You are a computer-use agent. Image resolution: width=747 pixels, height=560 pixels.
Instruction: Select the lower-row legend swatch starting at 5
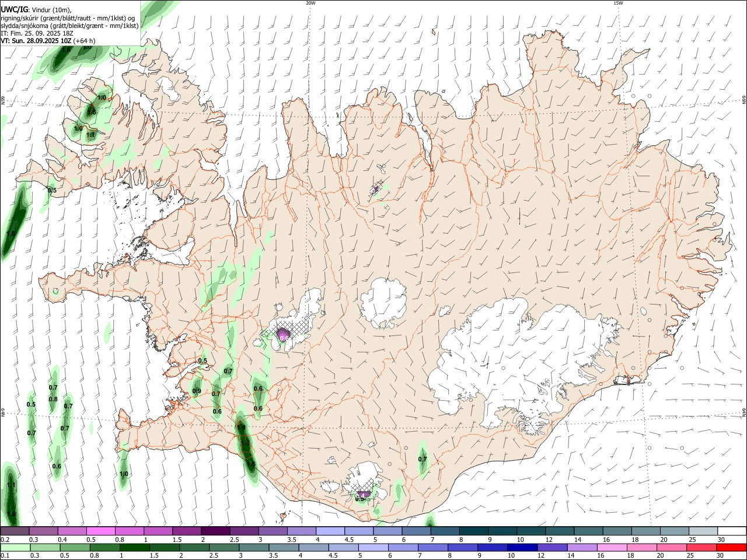[x=373, y=547]
